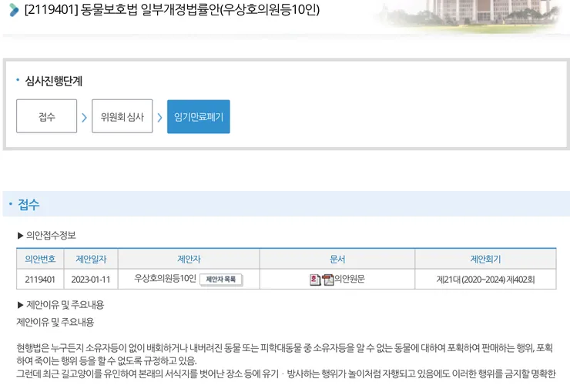This screenshot has width=570, height=392.
Task: Click the chevron between 접수 and 위원회 심사
Action: (84, 117)
